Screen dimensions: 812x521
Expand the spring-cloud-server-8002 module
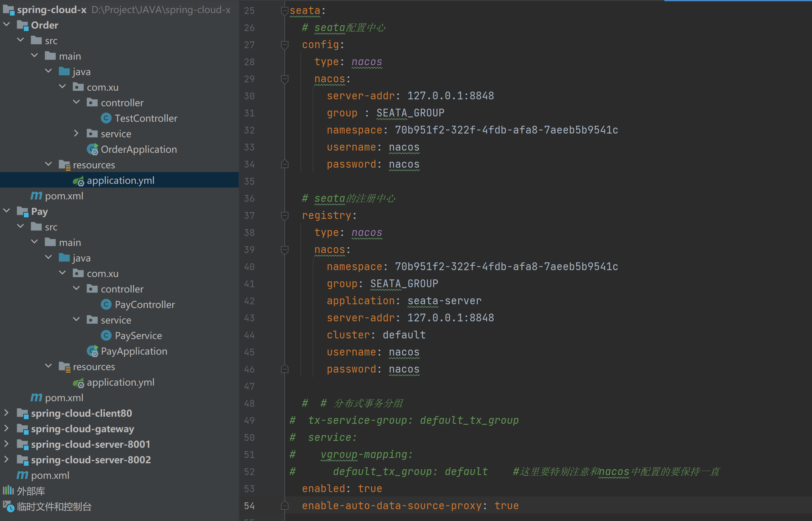7,460
